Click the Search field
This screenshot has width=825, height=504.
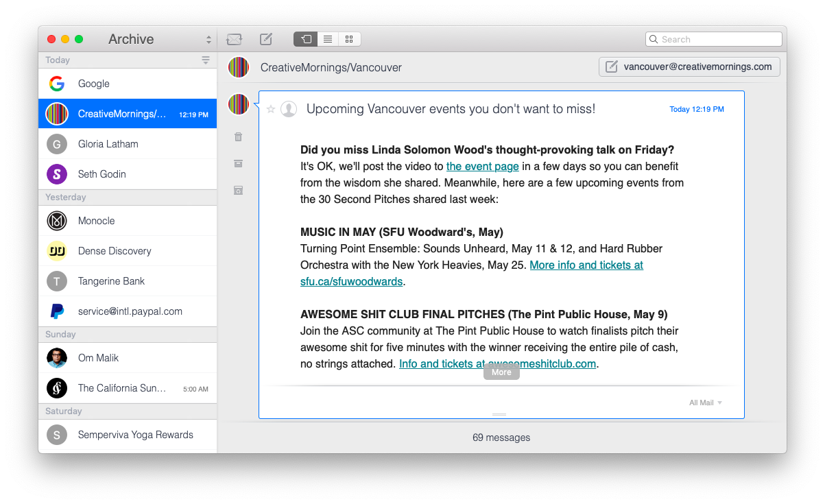(714, 39)
